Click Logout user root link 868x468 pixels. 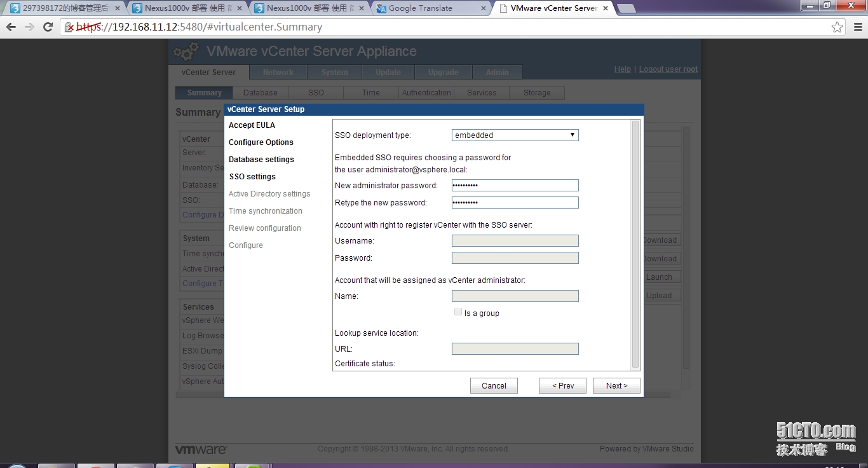pyautogui.click(x=668, y=69)
